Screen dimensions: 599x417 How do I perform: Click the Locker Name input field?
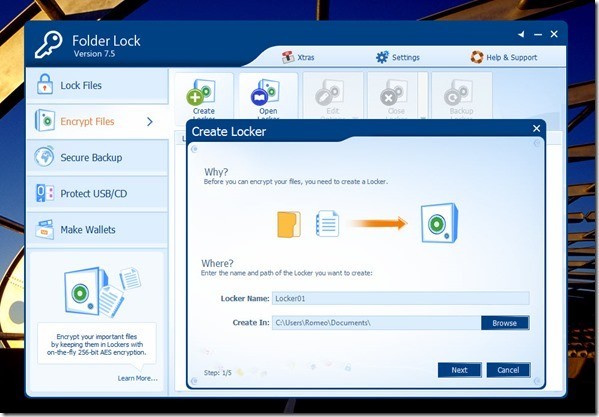coord(400,298)
